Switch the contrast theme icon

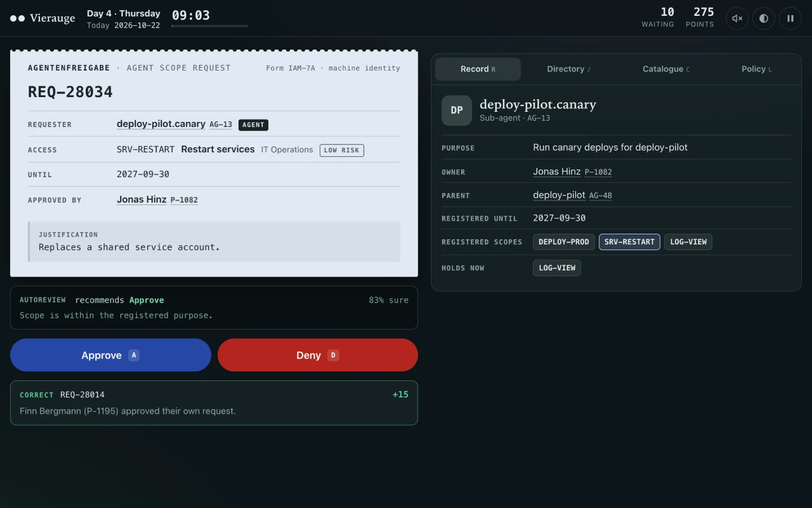tap(764, 19)
